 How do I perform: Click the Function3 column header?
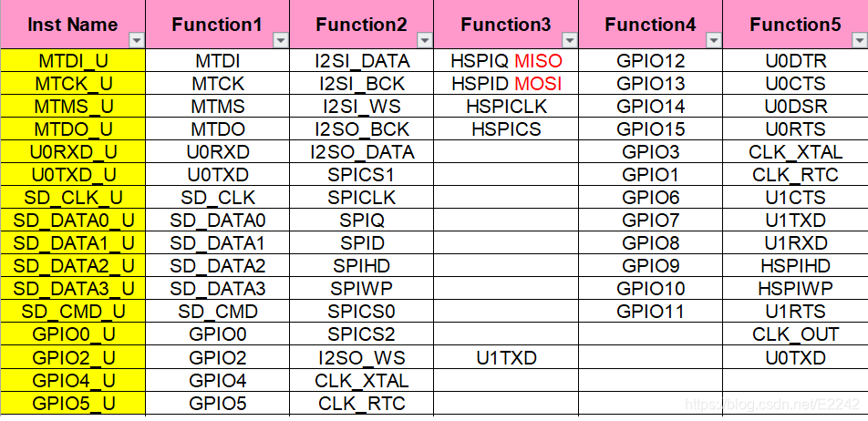pyautogui.click(x=506, y=25)
